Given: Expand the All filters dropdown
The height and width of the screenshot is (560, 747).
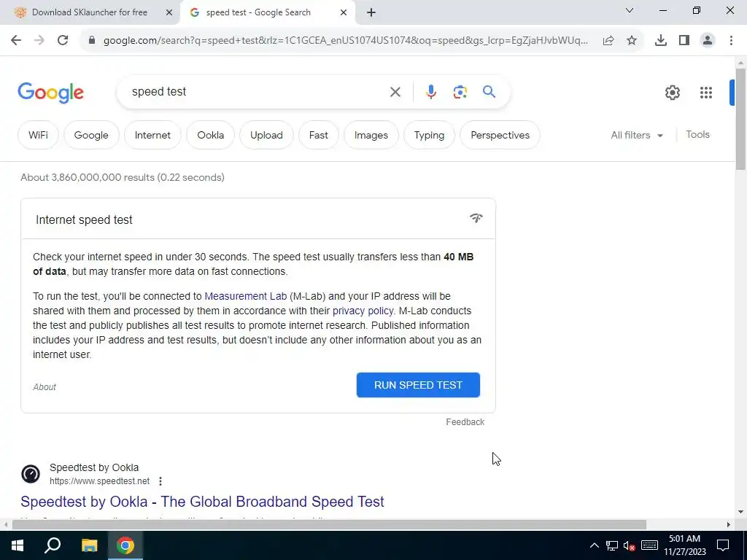Looking at the screenshot, I should pyautogui.click(x=637, y=135).
